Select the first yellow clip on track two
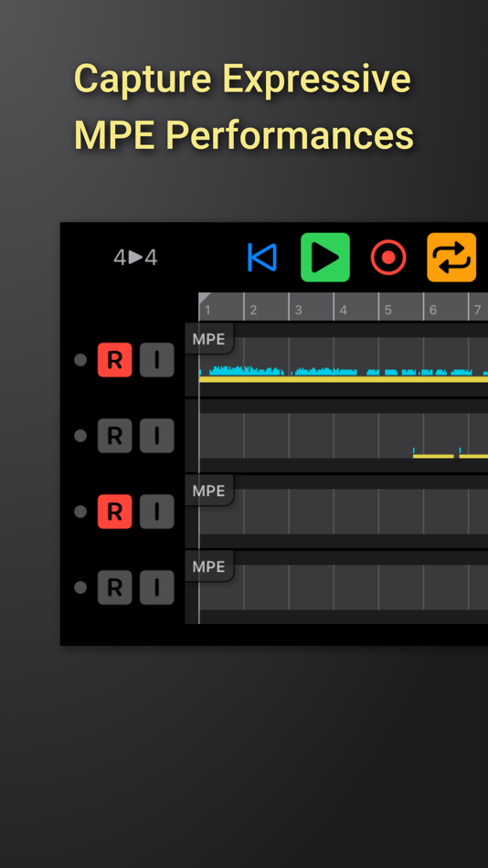This screenshot has height=868, width=488. (433, 456)
